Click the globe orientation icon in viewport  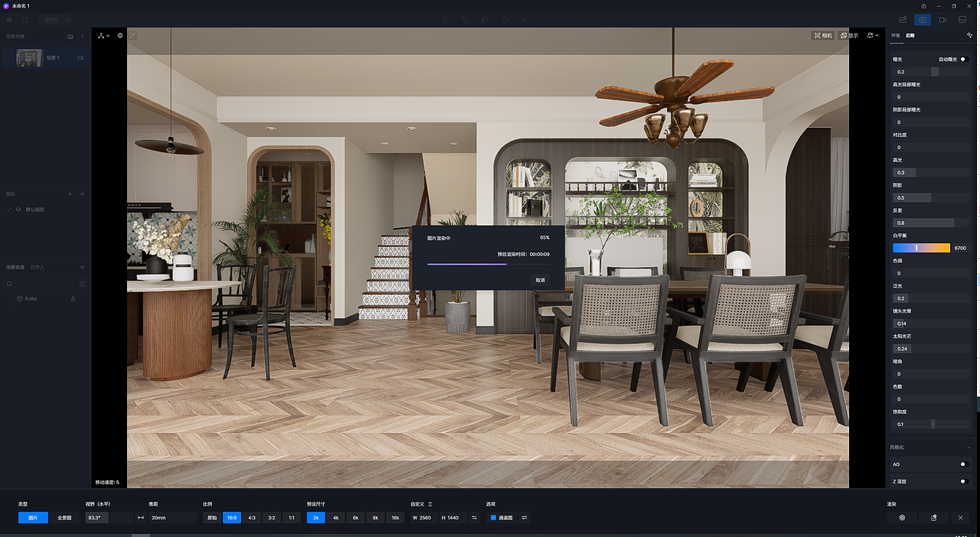[120, 35]
